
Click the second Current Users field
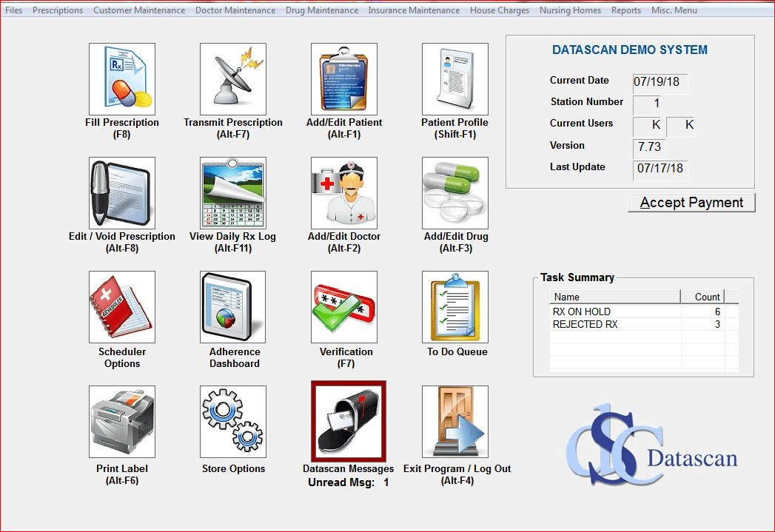(x=680, y=126)
